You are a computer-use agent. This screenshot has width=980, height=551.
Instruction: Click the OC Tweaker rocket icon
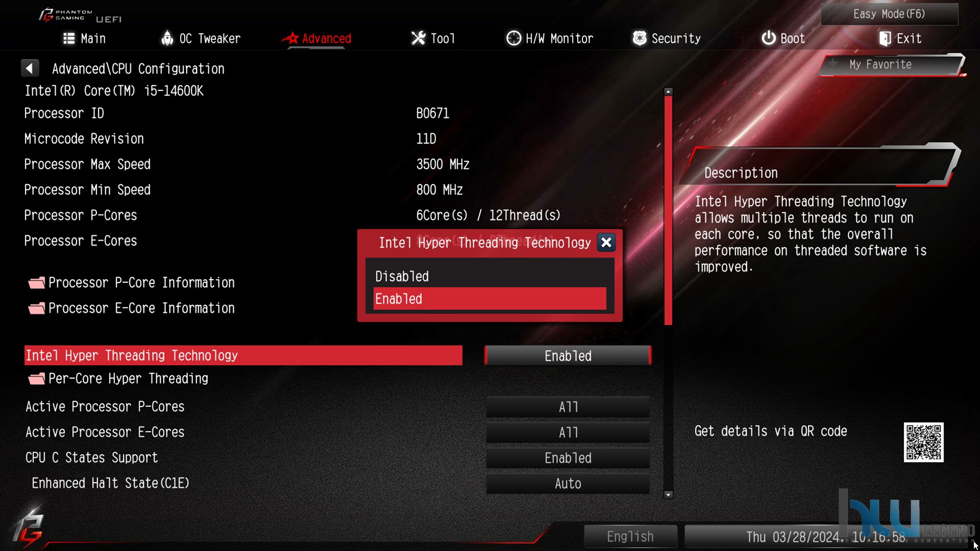tap(167, 38)
